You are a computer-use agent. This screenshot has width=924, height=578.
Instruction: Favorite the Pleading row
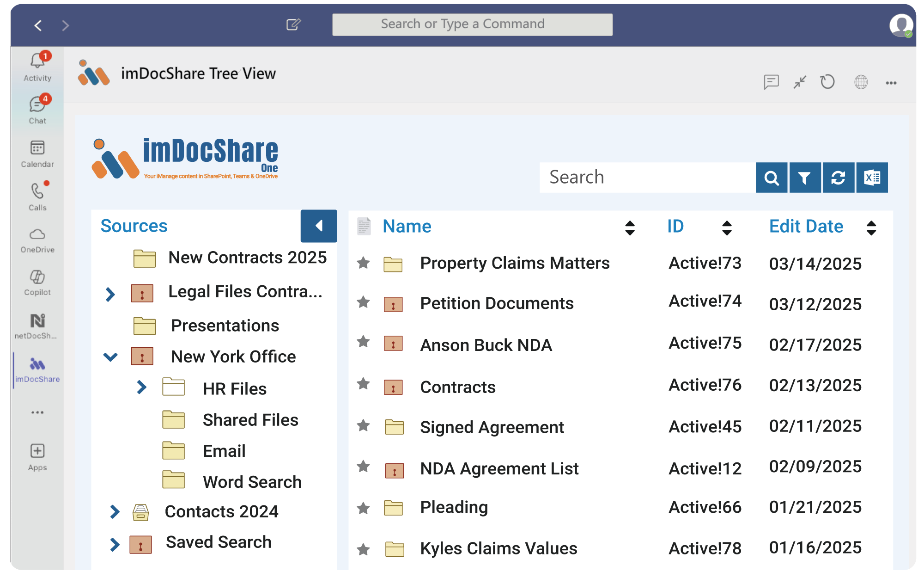pyautogui.click(x=364, y=508)
